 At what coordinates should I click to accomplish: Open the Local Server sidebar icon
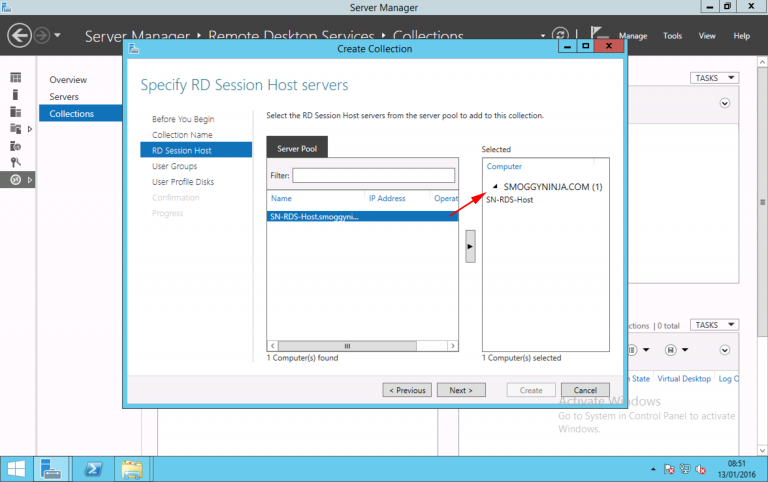tap(16, 95)
